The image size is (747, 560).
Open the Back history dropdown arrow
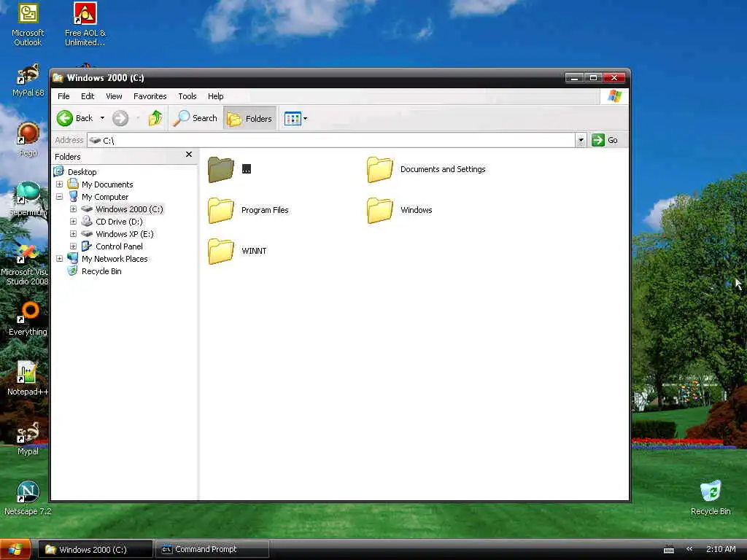[102, 118]
